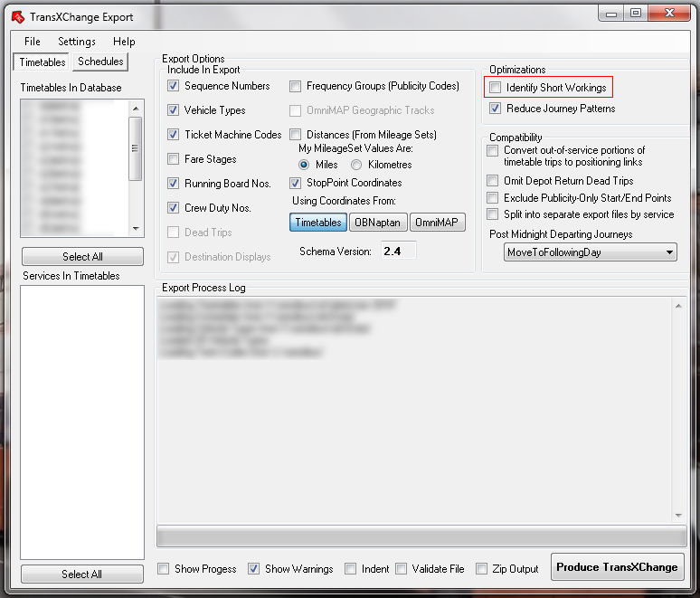The height and width of the screenshot is (598, 700).
Task: Enable the Show Progess checkbox
Action: pyautogui.click(x=164, y=568)
